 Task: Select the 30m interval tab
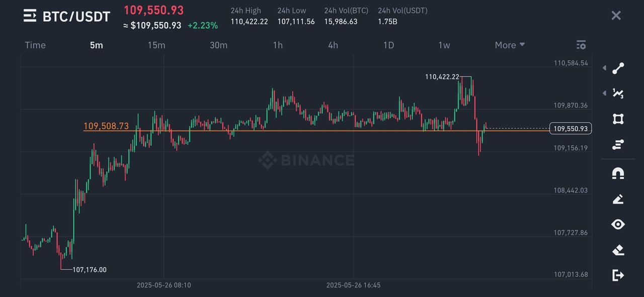pos(218,45)
